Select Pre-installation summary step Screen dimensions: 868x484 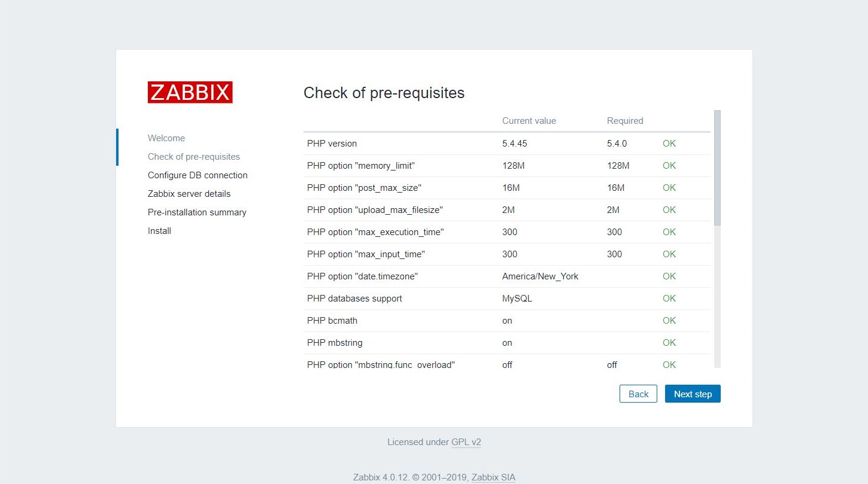coord(197,212)
